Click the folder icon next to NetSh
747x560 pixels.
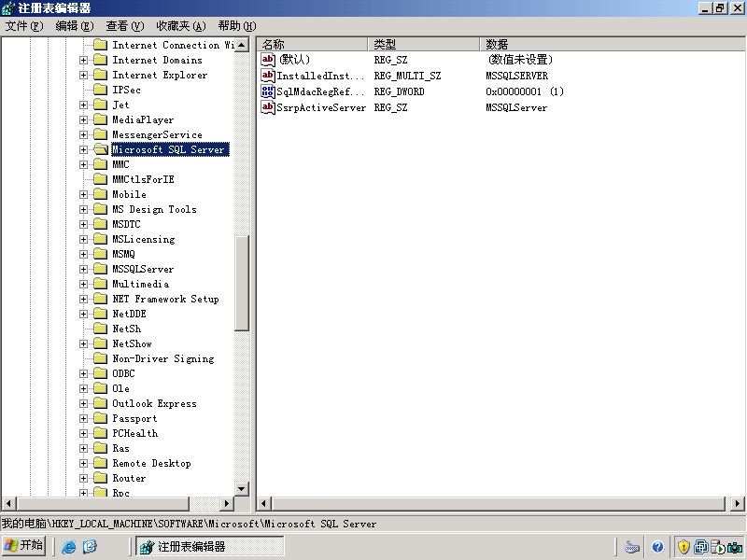pos(101,329)
